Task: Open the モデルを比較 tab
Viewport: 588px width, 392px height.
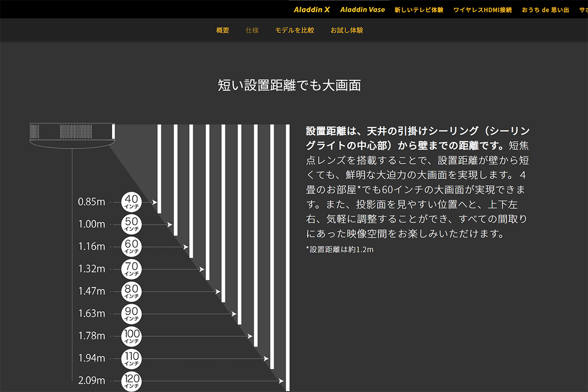Action: [294, 30]
